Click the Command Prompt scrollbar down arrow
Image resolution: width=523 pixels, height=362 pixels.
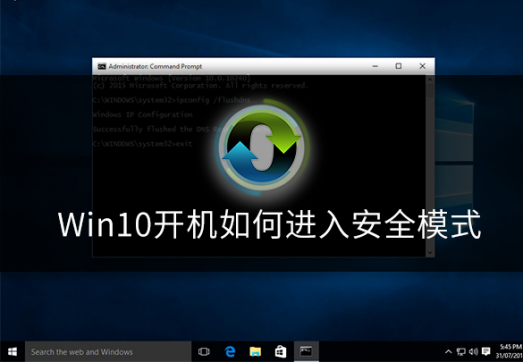point(430,253)
